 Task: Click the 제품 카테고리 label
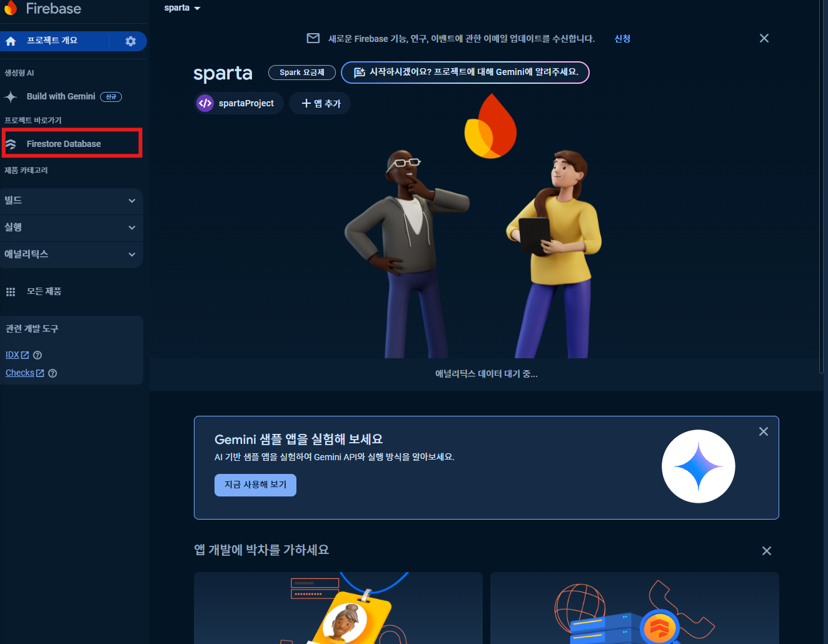tap(26, 170)
